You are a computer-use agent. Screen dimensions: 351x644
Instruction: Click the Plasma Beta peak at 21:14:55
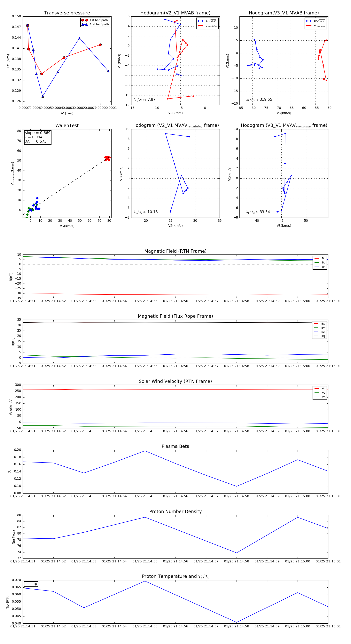(x=145, y=451)
